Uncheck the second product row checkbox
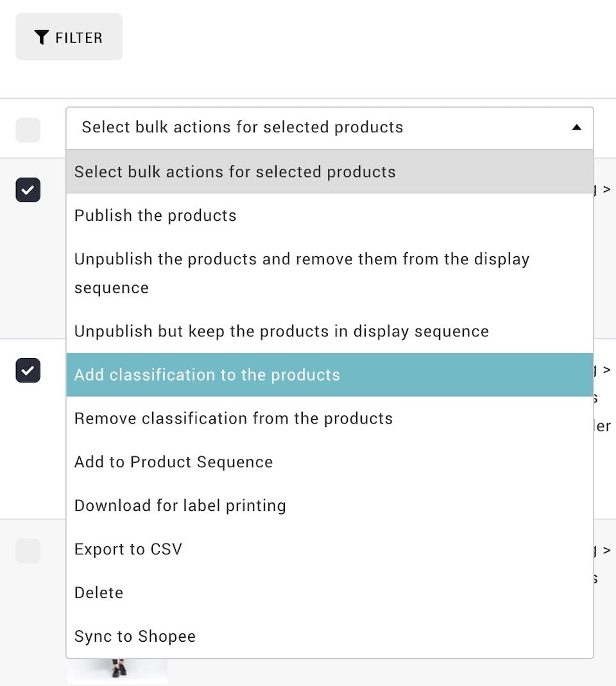 pyautogui.click(x=28, y=370)
